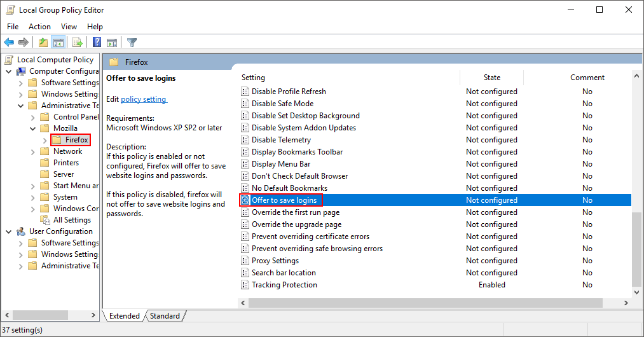644x337 pixels.
Task: Click the Disable Telemetry policy icon
Action: pos(245,140)
